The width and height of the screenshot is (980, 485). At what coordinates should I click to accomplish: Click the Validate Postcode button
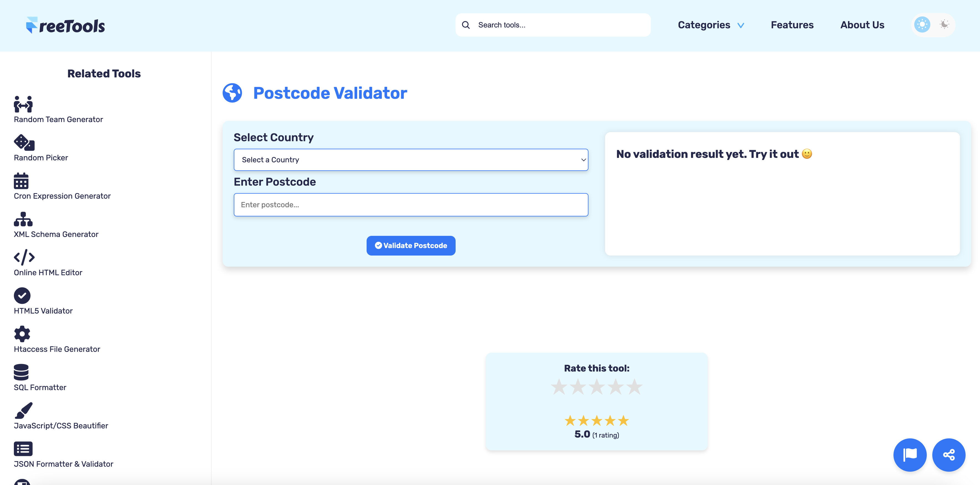click(x=411, y=246)
